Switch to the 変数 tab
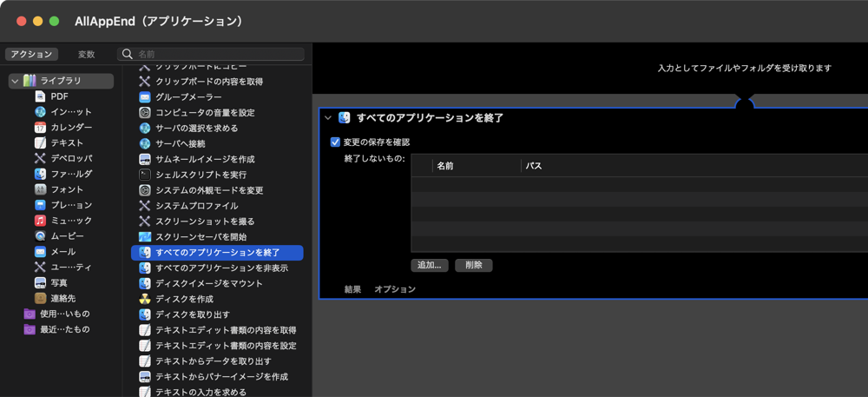Image resolution: width=868 pixels, height=397 pixels. pyautogui.click(x=86, y=54)
